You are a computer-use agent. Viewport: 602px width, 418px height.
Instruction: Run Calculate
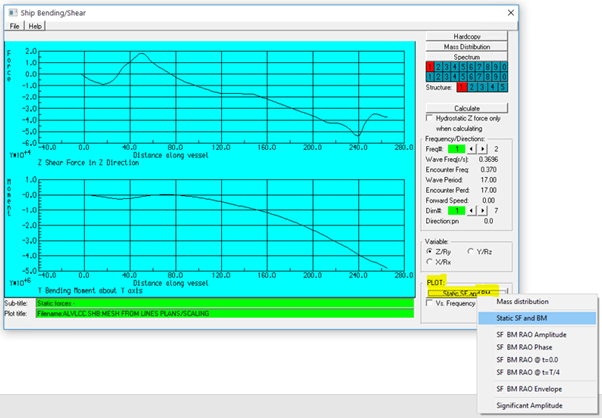(467, 107)
